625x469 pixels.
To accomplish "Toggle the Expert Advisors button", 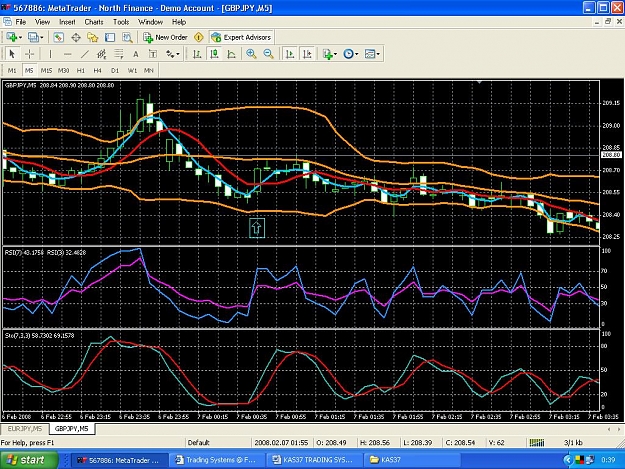I will (241, 37).
